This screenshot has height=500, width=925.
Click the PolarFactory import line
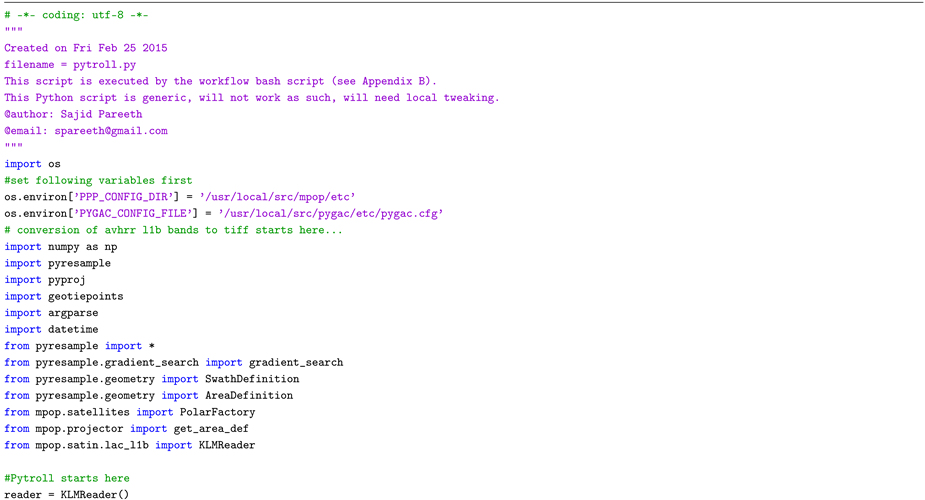click(x=130, y=412)
